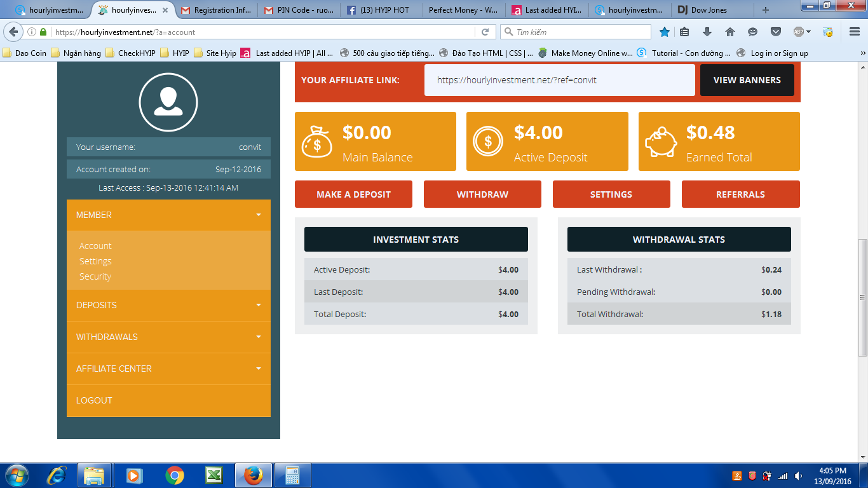868x488 pixels.
Task: Open the smiley chat toolbar icon
Action: pyautogui.click(x=753, y=32)
